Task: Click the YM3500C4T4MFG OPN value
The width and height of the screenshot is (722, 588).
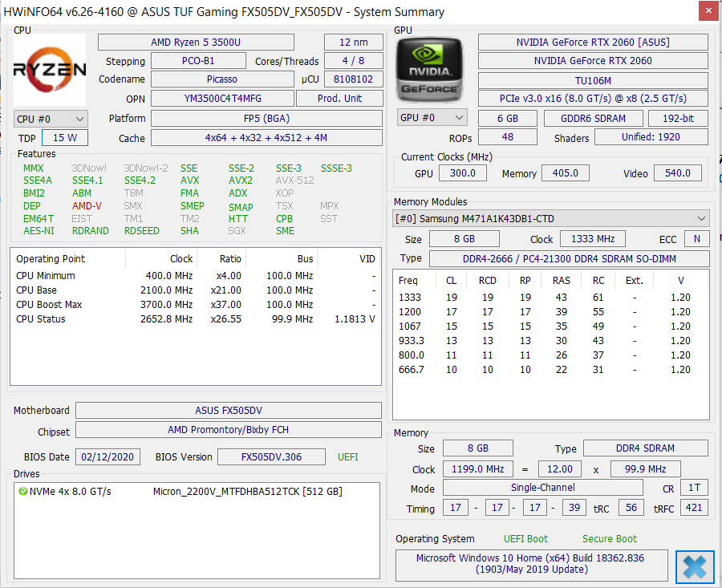Action: [x=222, y=98]
